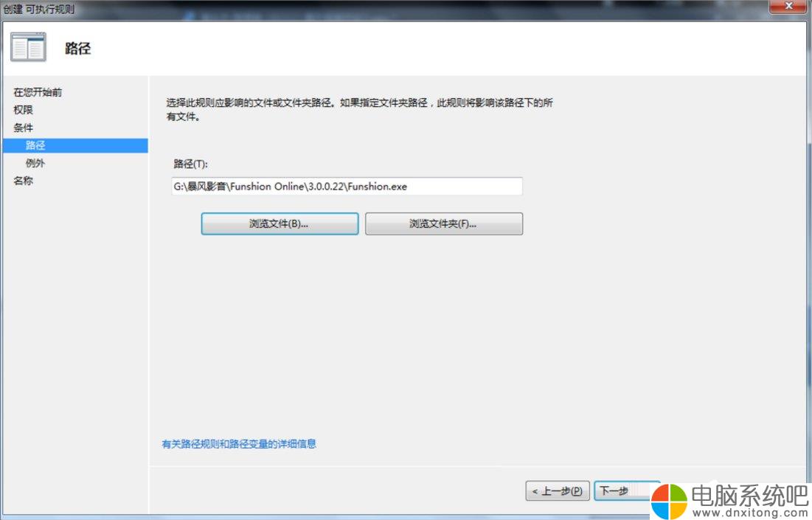812x520 pixels.
Task: Click the 路径 heading text
Action: pyautogui.click(x=77, y=49)
